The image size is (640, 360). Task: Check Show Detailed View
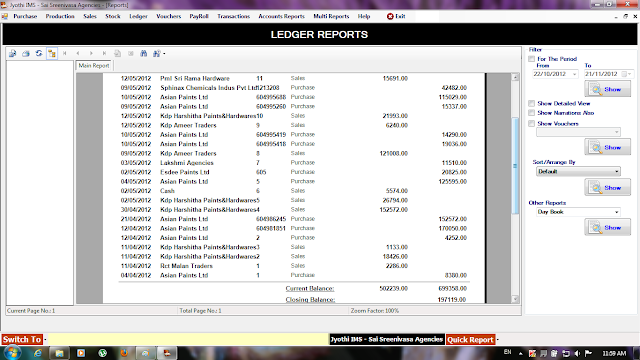pyautogui.click(x=531, y=104)
